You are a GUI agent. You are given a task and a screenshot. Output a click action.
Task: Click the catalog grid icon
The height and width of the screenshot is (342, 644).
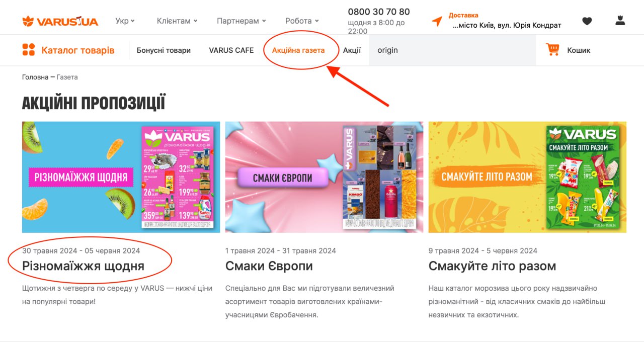(x=29, y=50)
